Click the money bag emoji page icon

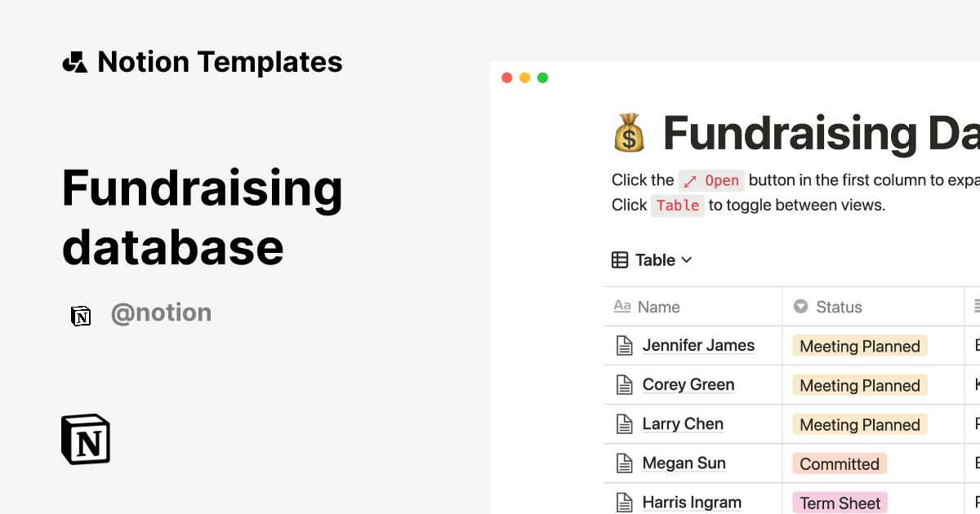[629, 133]
